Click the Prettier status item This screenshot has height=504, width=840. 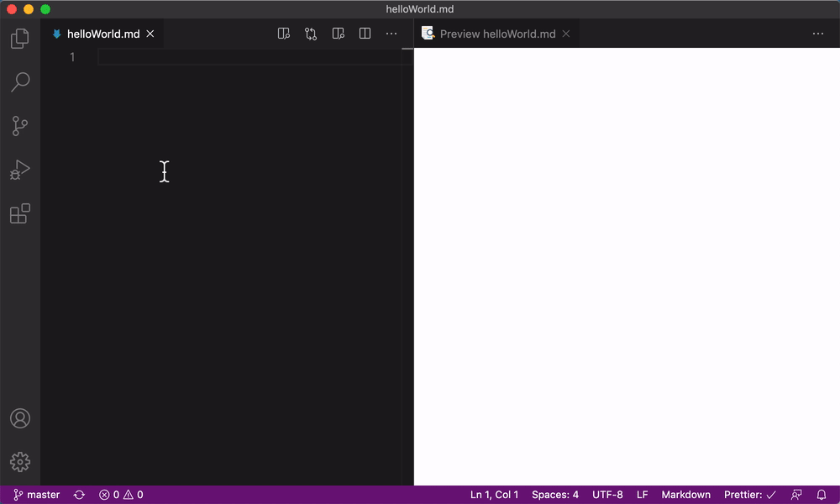[750, 495]
